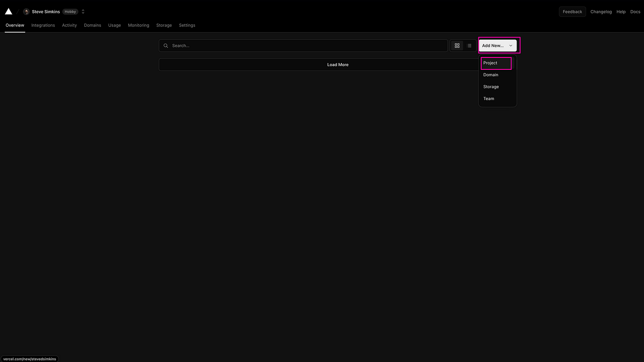Select Storage from Add New menu

(x=497, y=87)
